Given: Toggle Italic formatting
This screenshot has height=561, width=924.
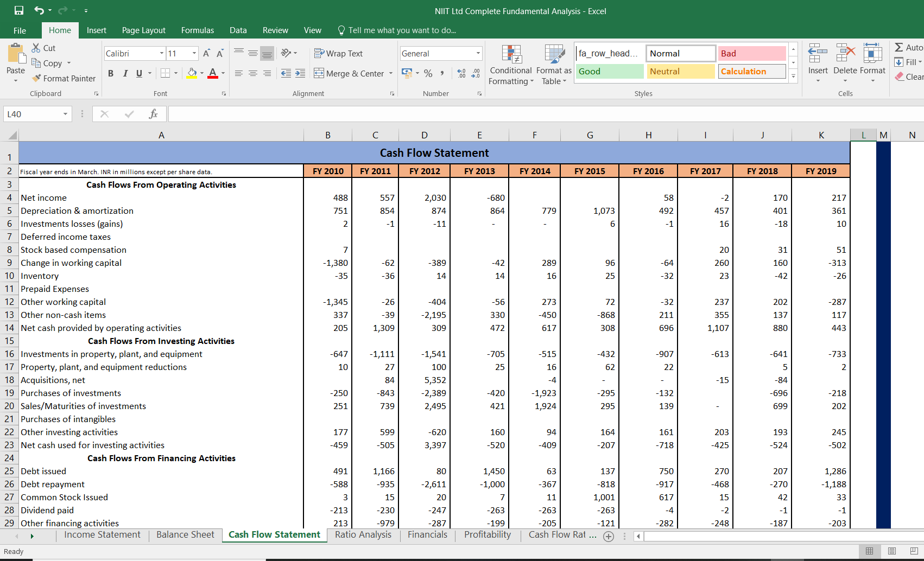Looking at the screenshot, I should coord(125,73).
